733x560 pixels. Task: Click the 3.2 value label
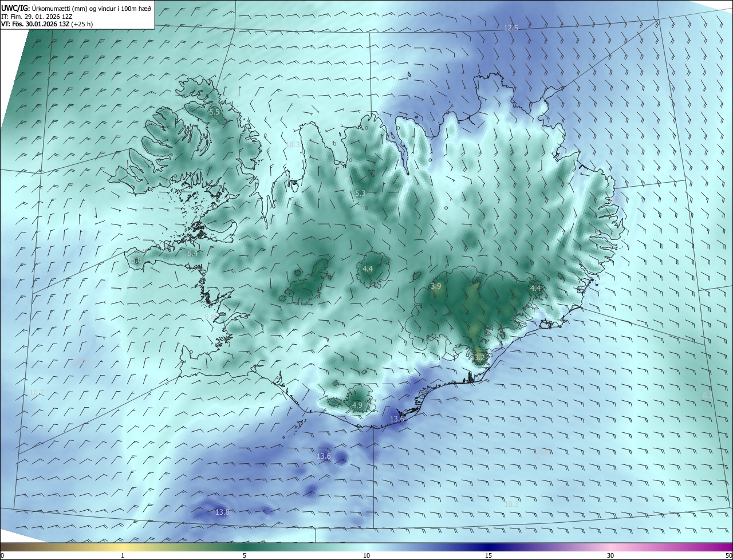479,357
